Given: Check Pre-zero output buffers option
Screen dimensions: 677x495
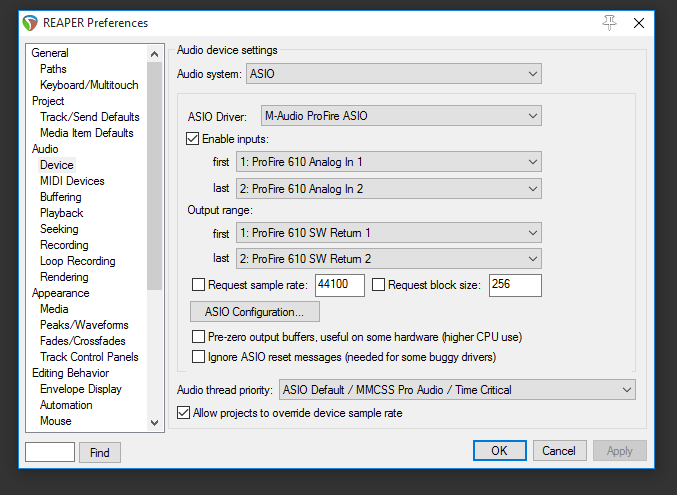Looking at the screenshot, I should 198,336.
